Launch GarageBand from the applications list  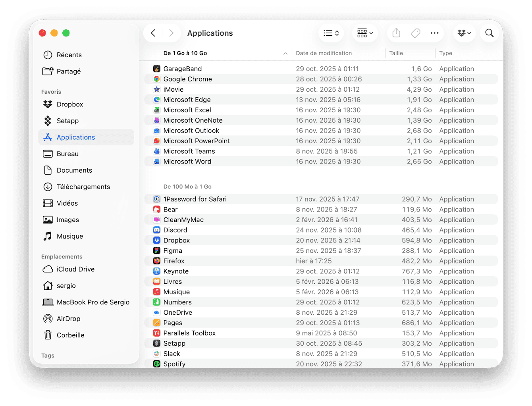click(182, 68)
